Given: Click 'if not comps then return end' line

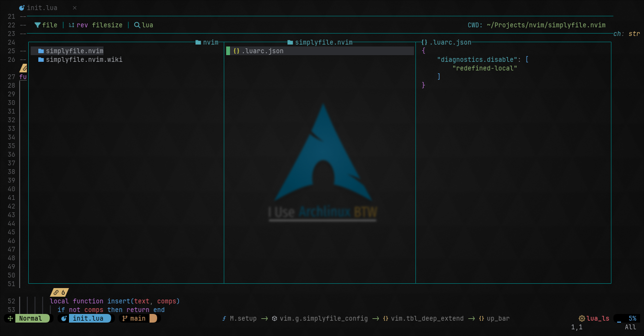Looking at the screenshot, I should (x=111, y=310).
